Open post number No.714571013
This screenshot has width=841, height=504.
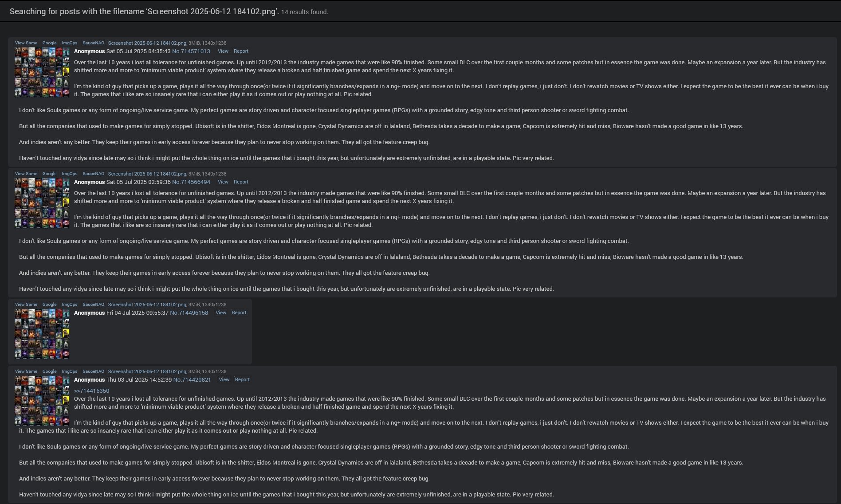coord(191,51)
